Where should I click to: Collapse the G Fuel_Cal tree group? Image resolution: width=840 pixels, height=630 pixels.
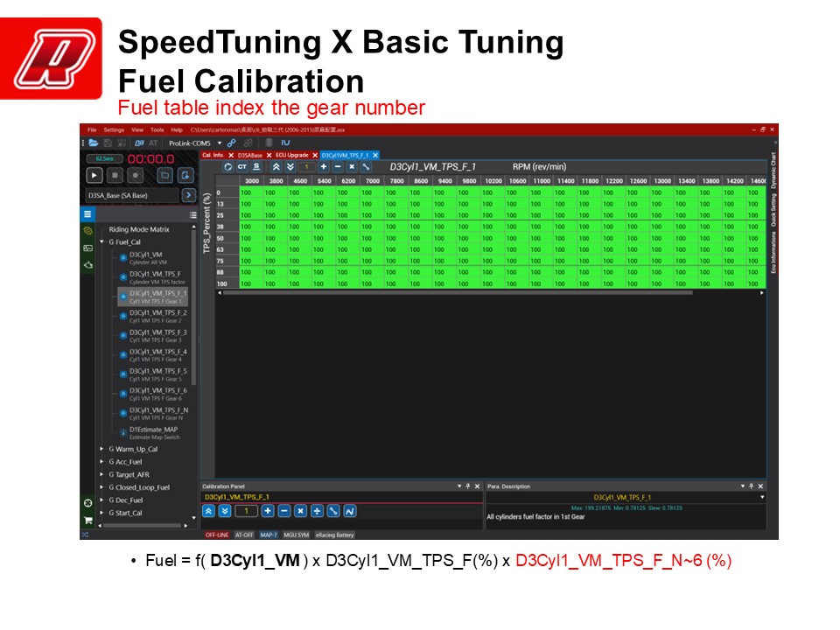(x=101, y=241)
